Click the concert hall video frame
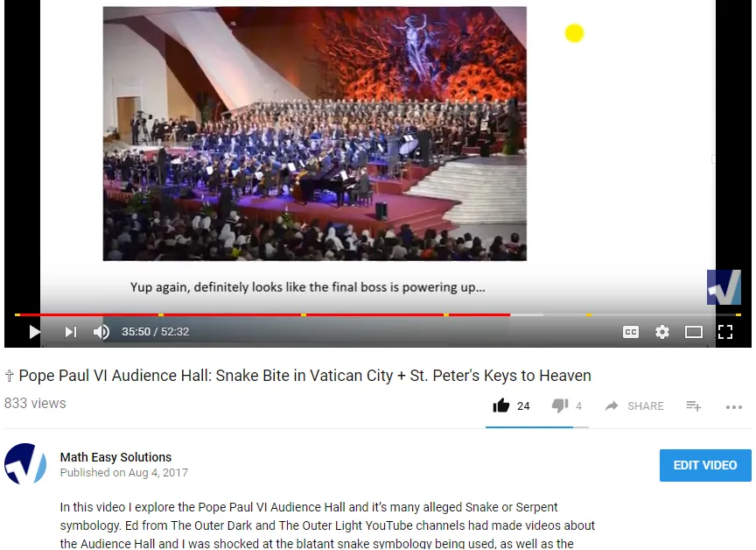Image resolution: width=756 pixels, height=550 pixels. [x=315, y=134]
